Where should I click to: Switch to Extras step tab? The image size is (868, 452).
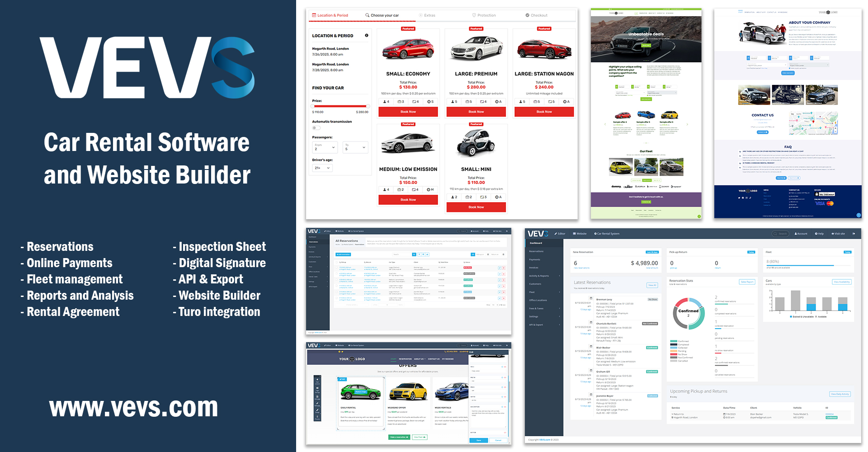click(427, 15)
